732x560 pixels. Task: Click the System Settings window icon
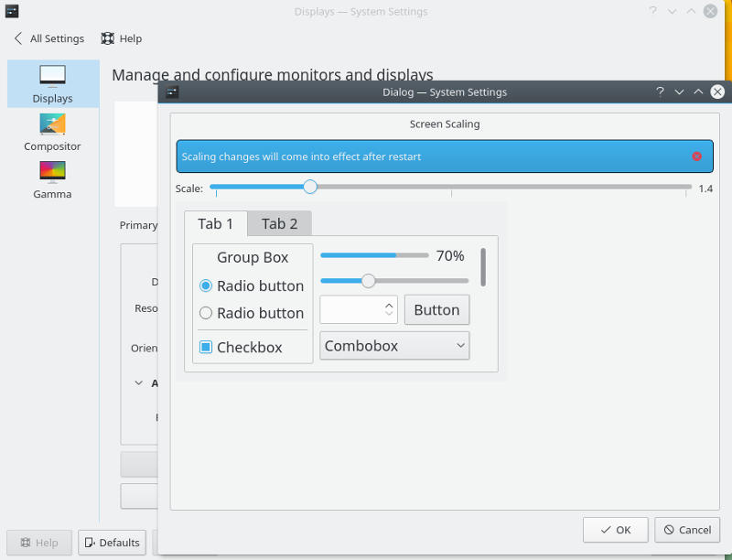point(11,11)
